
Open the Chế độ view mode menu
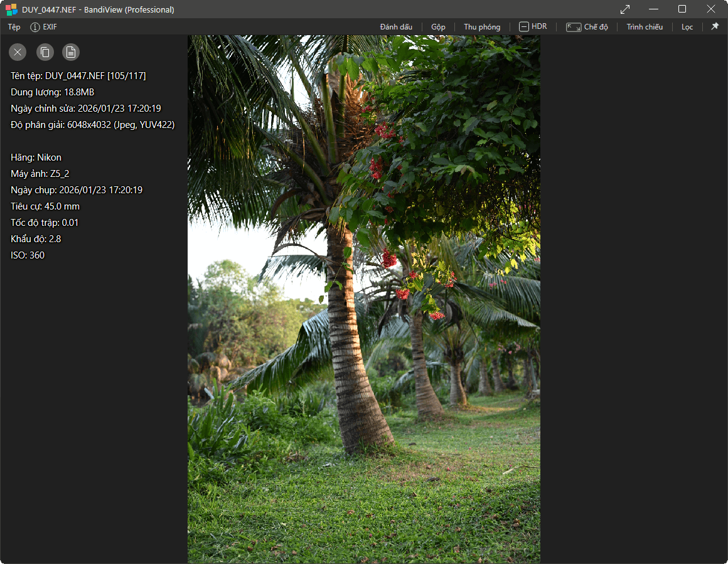[x=587, y=27]
